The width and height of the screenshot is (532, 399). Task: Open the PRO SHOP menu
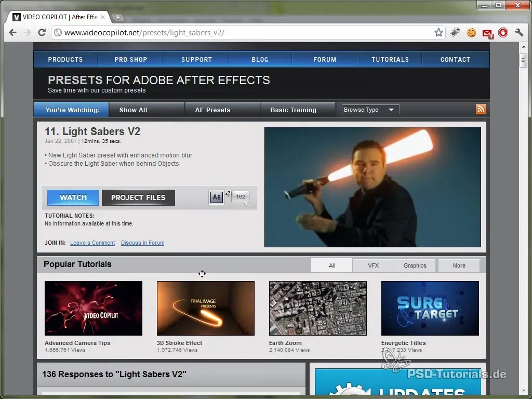pos(130,59)
